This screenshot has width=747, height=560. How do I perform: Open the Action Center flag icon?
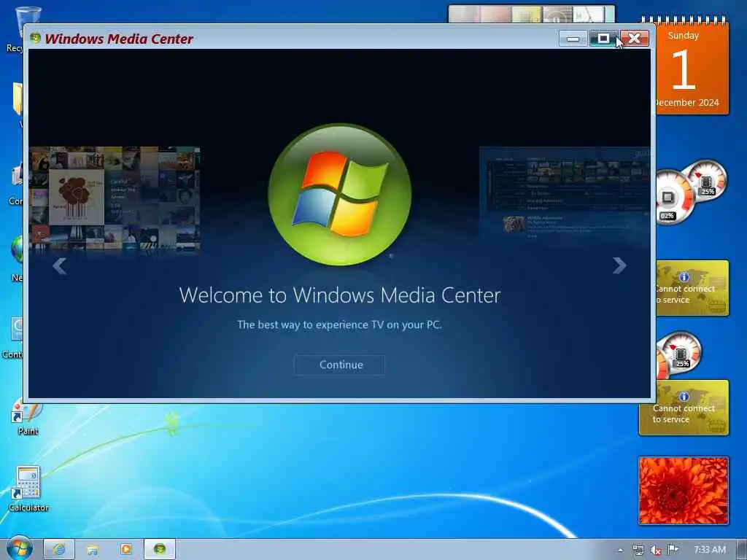673,550
